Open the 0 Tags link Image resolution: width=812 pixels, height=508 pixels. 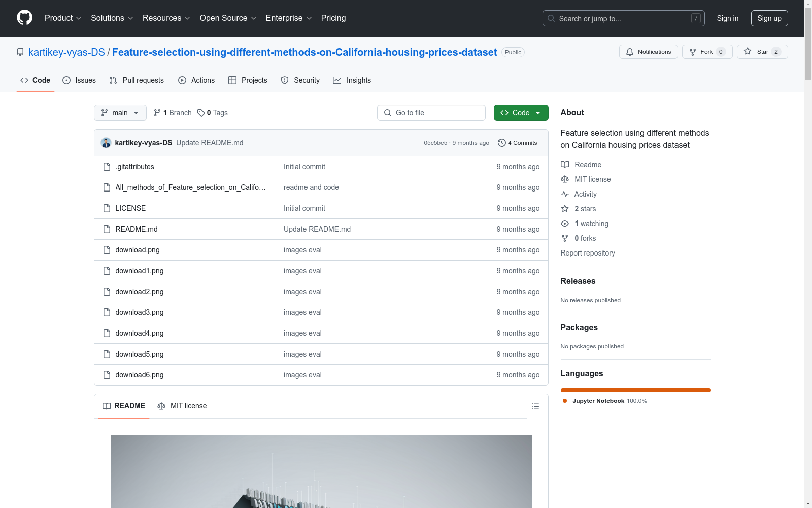pos(213,113)
